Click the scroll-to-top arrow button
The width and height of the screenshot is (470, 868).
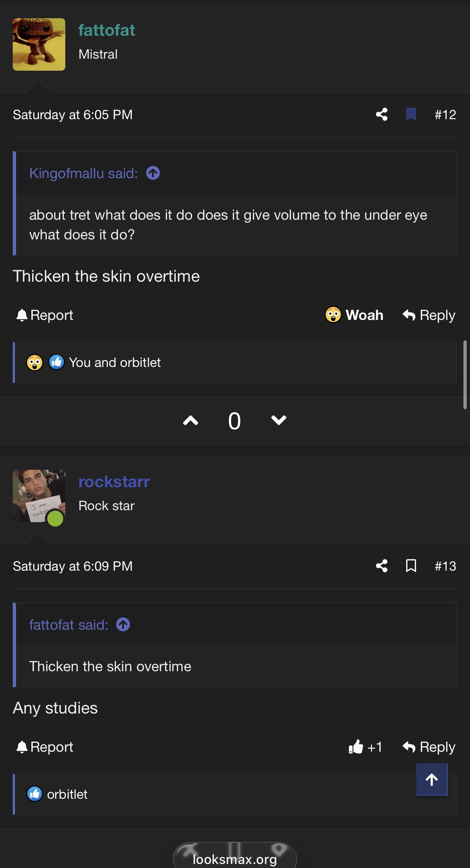point(432,779)
